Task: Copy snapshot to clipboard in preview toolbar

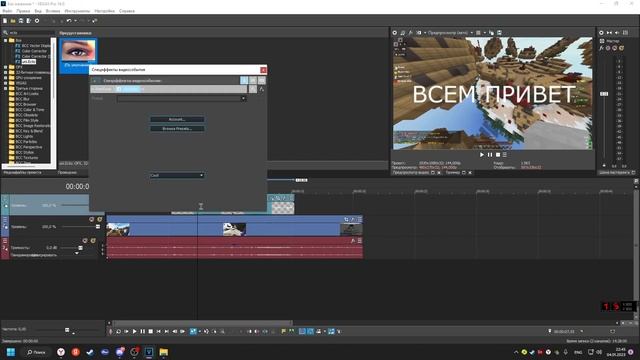Action: (x=491, y=33)
